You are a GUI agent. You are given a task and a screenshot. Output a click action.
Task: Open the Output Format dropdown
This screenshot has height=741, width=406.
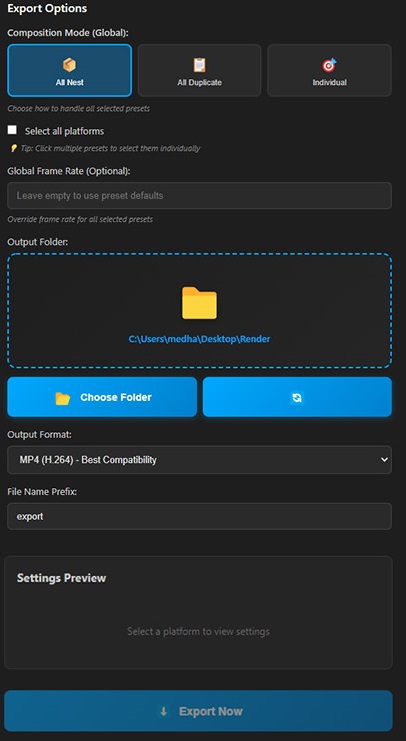tap(199, 459)
